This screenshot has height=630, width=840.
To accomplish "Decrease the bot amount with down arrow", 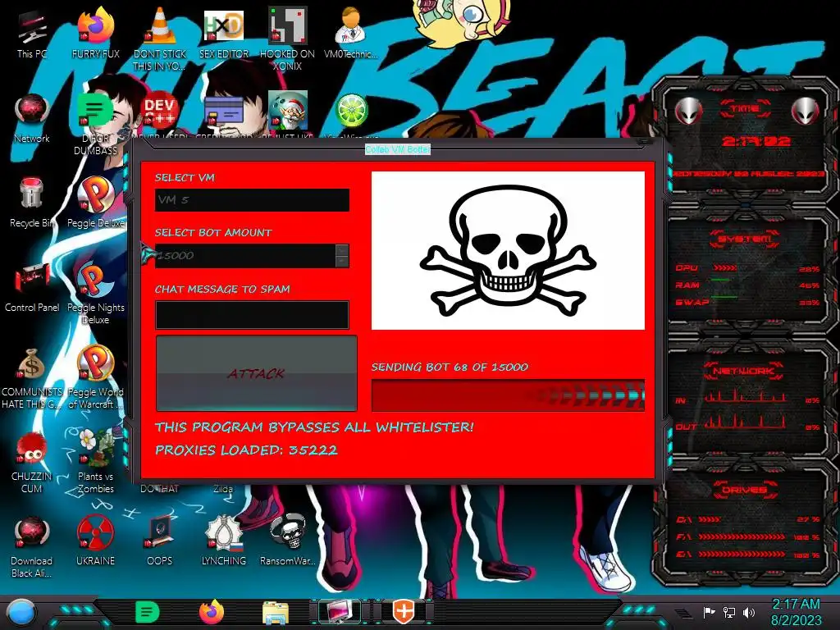I will [x=342, y=262].
